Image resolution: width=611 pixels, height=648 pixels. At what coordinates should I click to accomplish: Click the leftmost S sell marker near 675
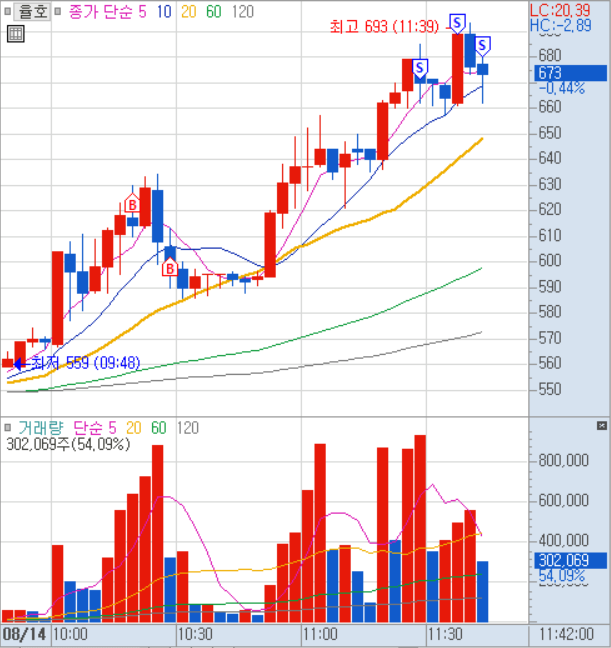[420, 68]
